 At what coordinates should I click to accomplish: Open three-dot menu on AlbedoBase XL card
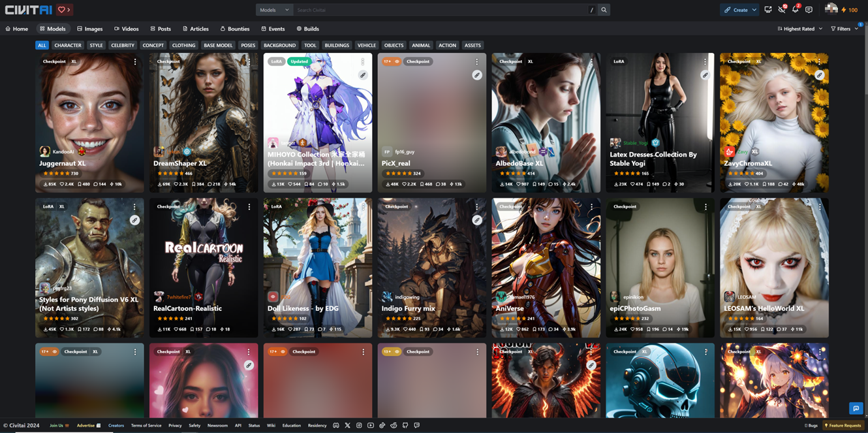pyautogui.click(x=591, y=61)
